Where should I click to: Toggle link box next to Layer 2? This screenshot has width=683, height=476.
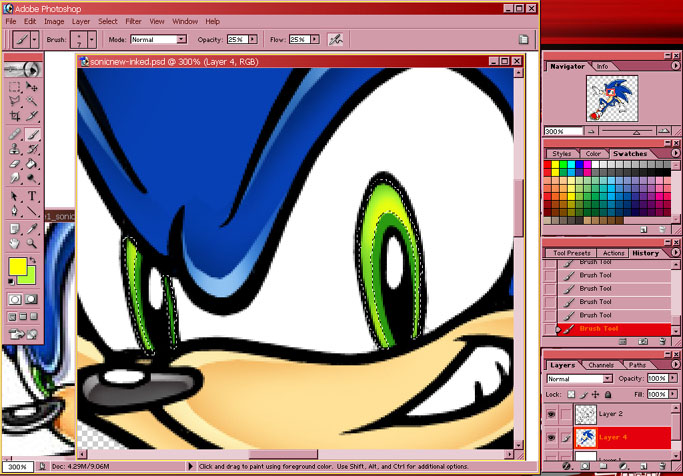coord(565,414)
